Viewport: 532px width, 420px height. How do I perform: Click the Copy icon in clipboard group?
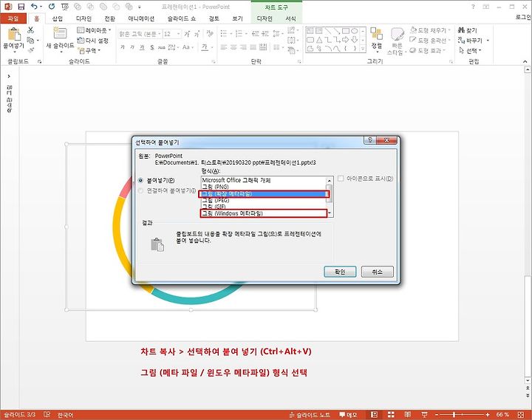coord(30,41)
